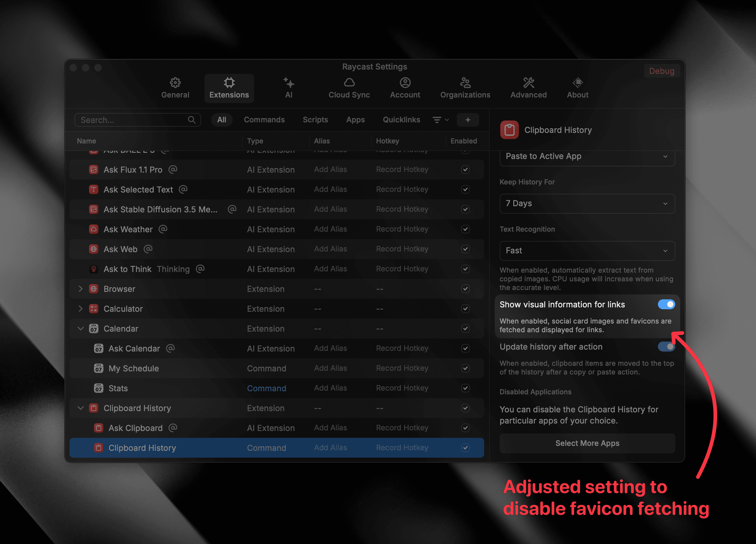Select the Account settings icon
This screenshot has width=756, height=544.
click(405, 87)
